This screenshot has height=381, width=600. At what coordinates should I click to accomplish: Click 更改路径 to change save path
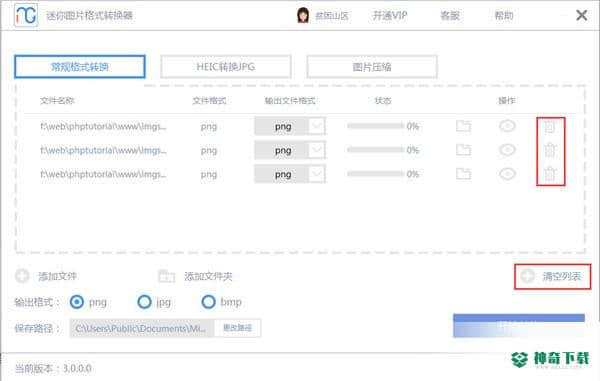tap(237, 328)
